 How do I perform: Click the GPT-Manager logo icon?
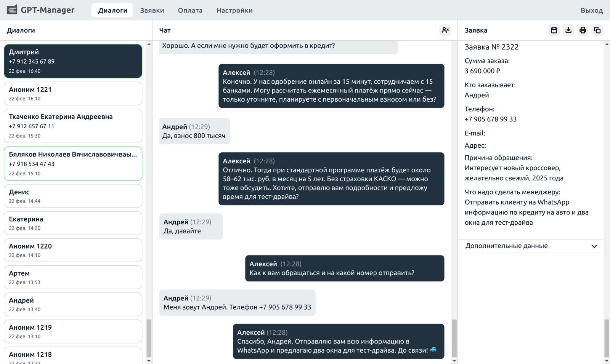coord(12,10)
